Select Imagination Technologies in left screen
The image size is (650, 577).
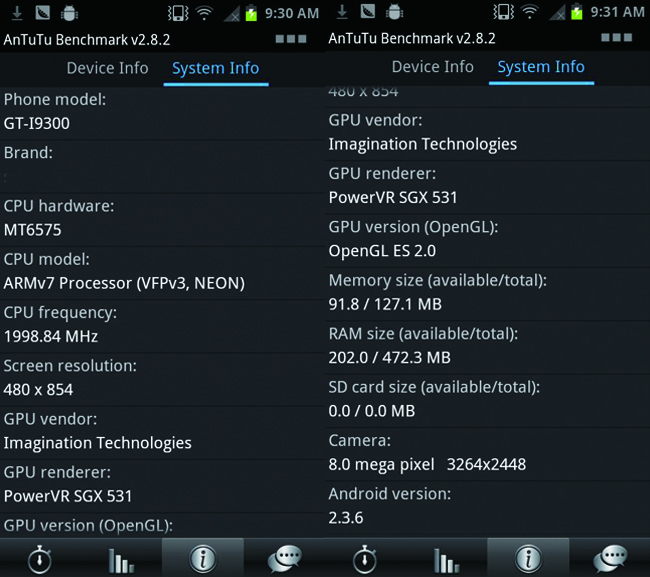pyautogui.click(x=97, y=444)
